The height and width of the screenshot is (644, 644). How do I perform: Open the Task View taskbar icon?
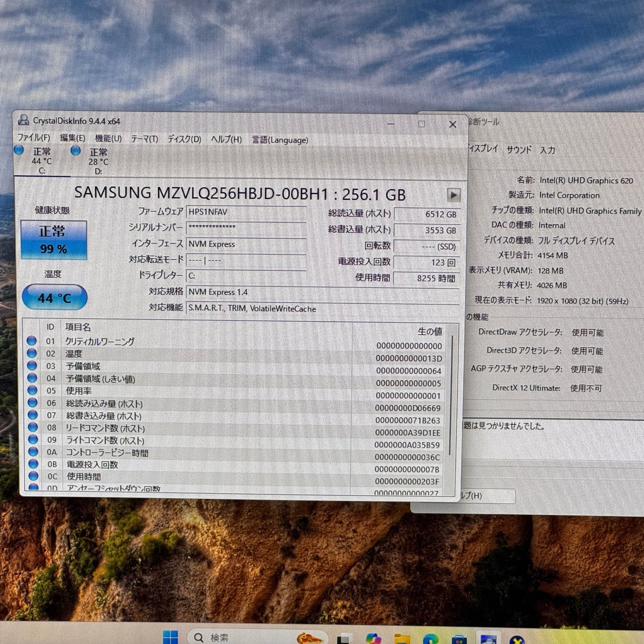pyautogui.click(x=343, y=639)
